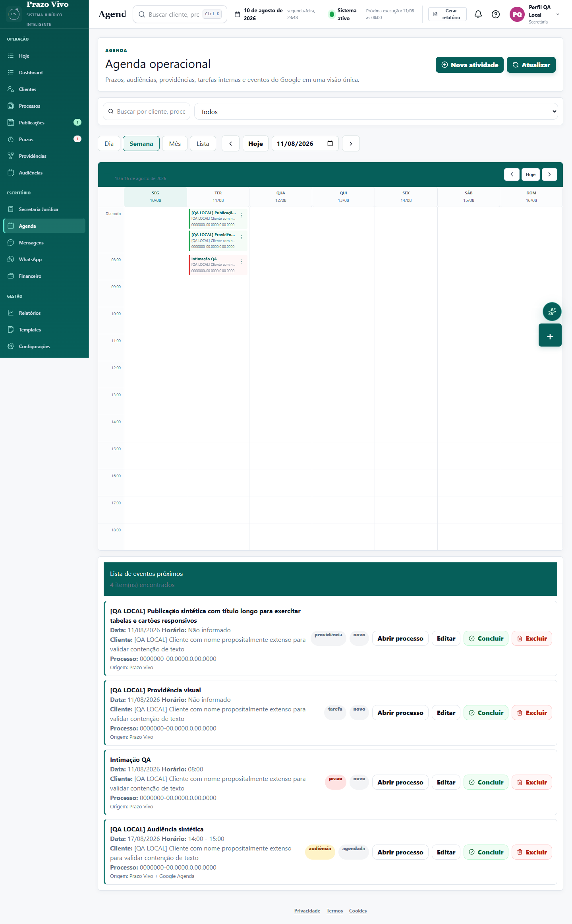The image size is (572, 924).
Task: Go to next period with toolbar right arrow
Action: click(351, 143)
